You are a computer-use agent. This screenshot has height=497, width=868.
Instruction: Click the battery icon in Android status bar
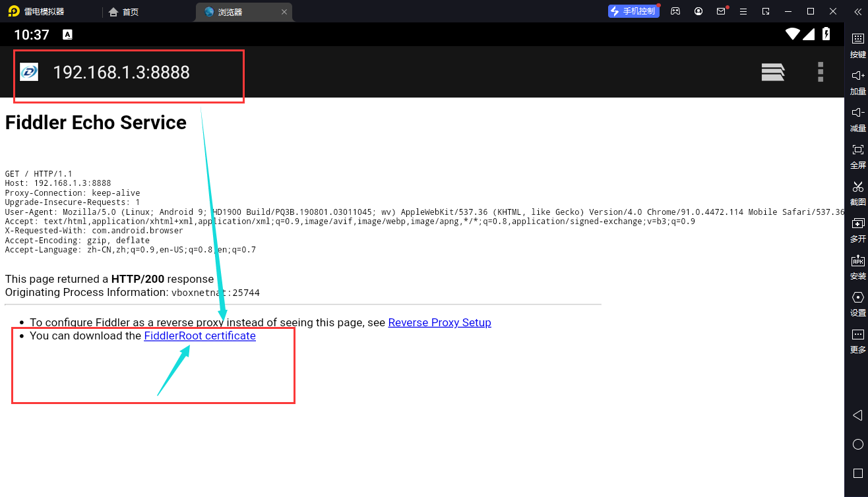pos(826,34)
